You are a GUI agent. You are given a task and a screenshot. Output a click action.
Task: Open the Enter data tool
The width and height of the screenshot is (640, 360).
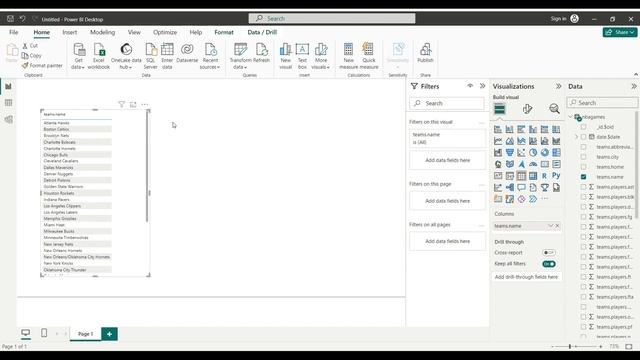167,56
